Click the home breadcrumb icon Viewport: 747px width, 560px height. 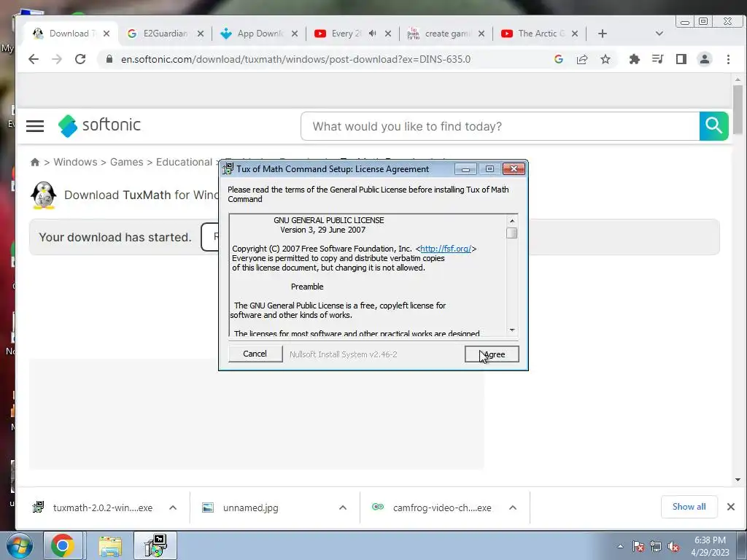click(35, 162)
